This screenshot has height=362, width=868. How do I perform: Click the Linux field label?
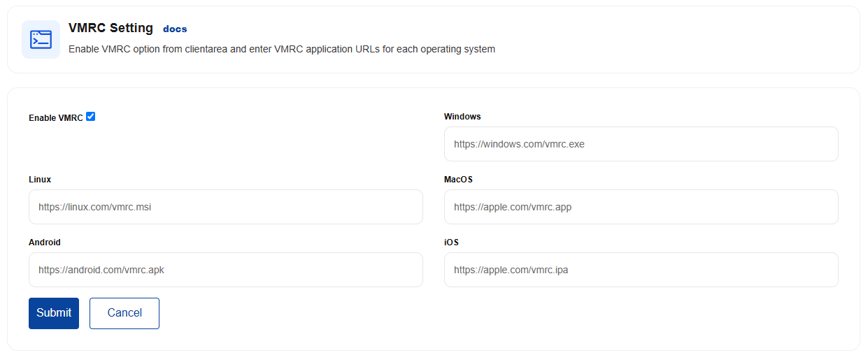pyautogui.click(x=40, y=180)
